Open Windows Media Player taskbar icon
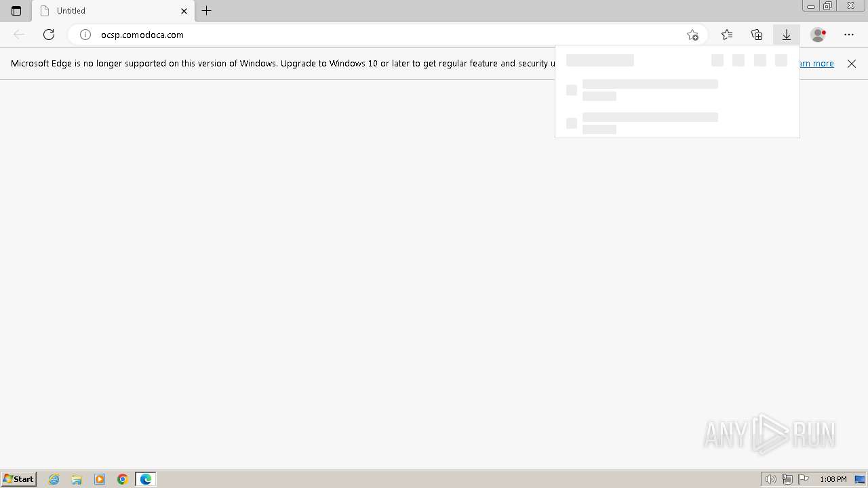 click(x=100, y=479)
